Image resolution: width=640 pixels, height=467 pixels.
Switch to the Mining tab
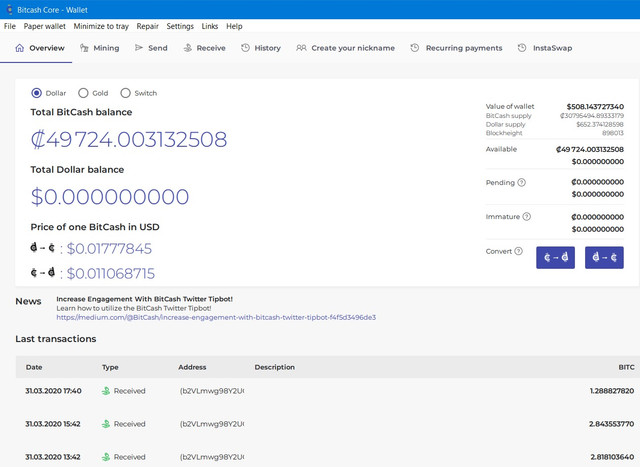coord(100,48)
